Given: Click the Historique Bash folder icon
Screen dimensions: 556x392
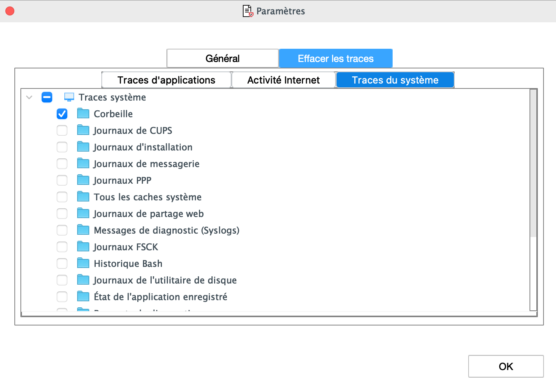Looking at the screenshot, I should (83, 263).
